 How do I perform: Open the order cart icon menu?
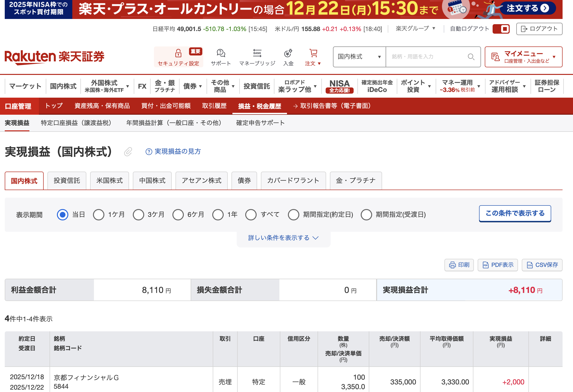coord(313,53)
